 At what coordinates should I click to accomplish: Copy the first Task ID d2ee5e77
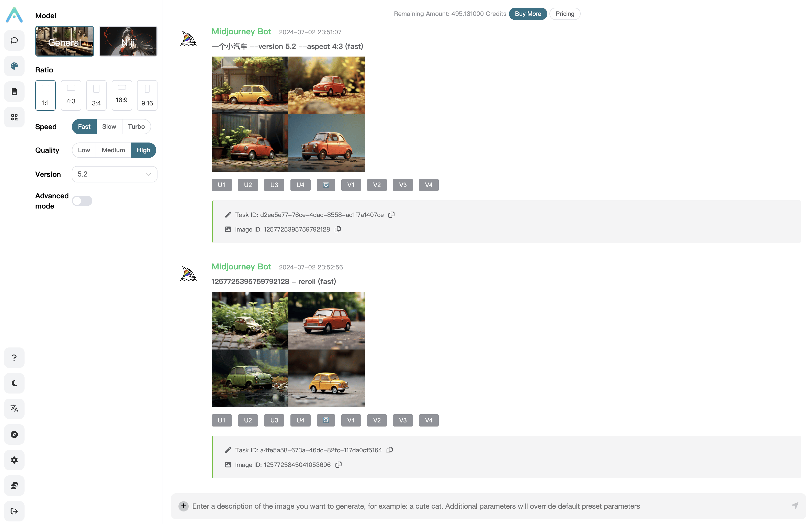391,215
